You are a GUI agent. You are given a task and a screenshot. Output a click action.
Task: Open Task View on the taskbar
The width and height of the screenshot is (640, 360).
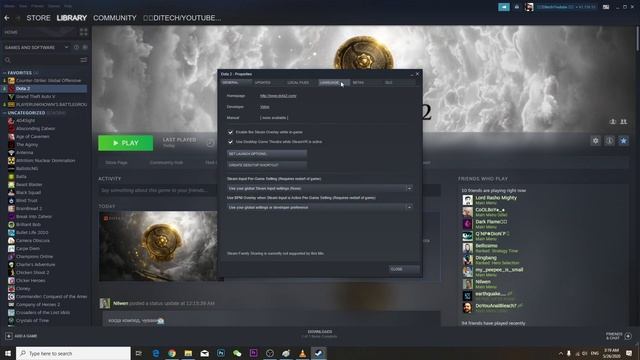pyautogui.click(x=139, y=353)
